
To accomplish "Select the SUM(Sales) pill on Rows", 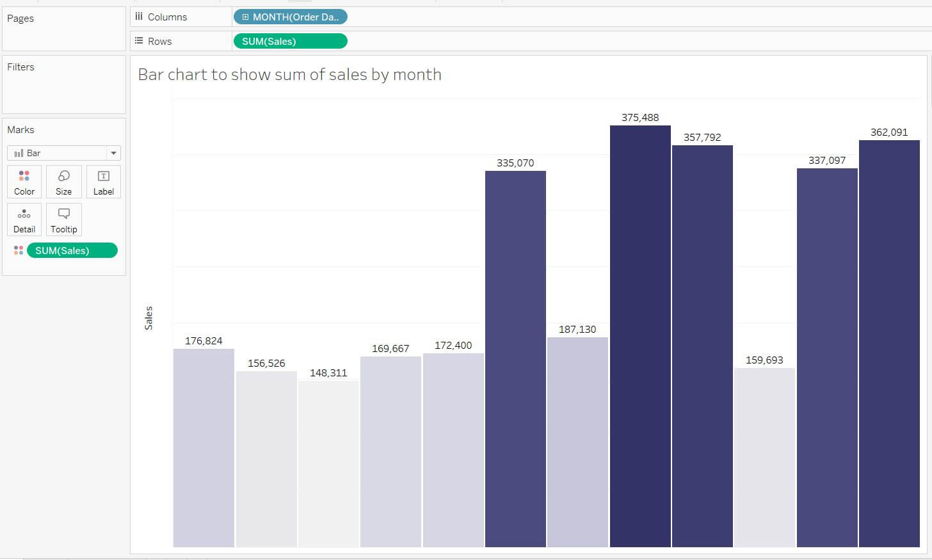I will point(290,42).
